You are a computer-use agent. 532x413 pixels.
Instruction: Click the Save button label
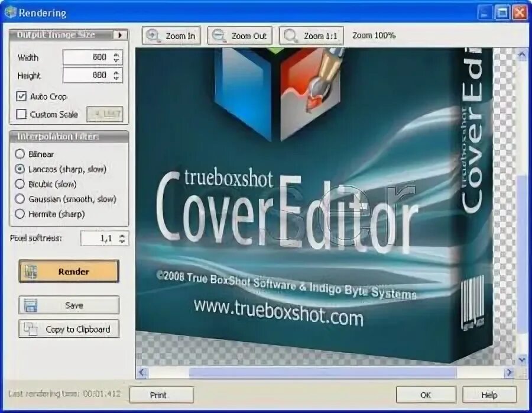pos(74,305)
